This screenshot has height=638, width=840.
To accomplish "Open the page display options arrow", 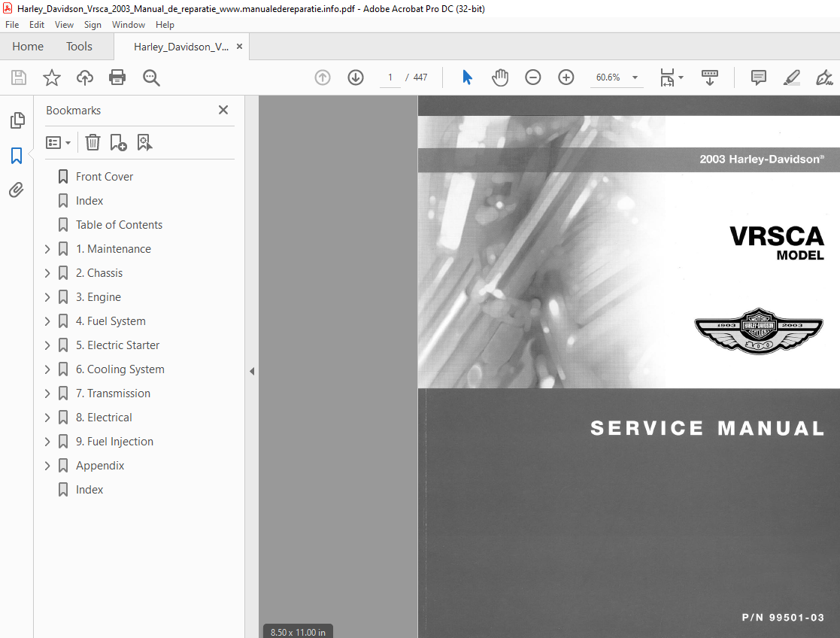I will pyautogui.click(x=681, y=77).
